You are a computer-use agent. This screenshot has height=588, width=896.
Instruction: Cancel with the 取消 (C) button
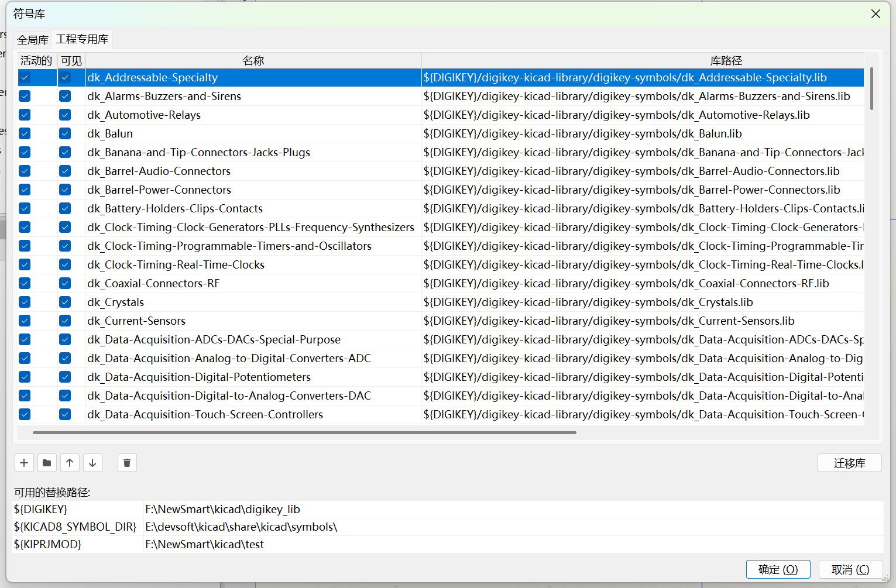coord(850,569)
